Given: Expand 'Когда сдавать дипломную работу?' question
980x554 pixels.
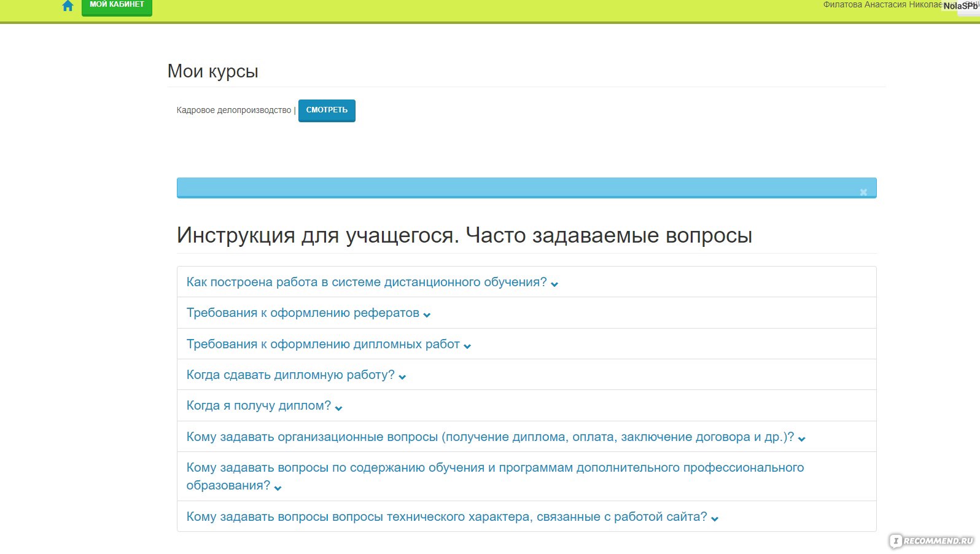Looking at the screenshot, I should coord(296,375).
